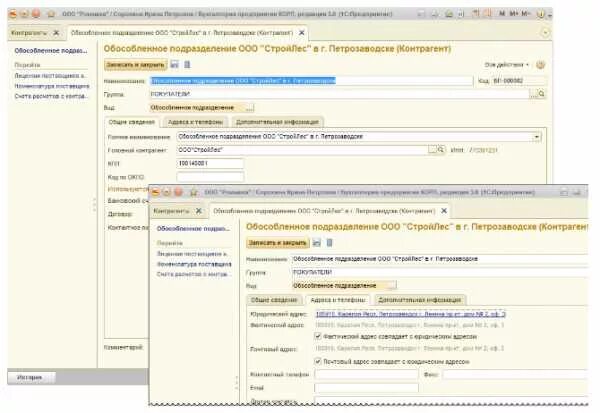Toggle Фактический адрес совпадает с юридическим checkbox
This screenshot has width=600, height=413.
(x=318, y=336)
